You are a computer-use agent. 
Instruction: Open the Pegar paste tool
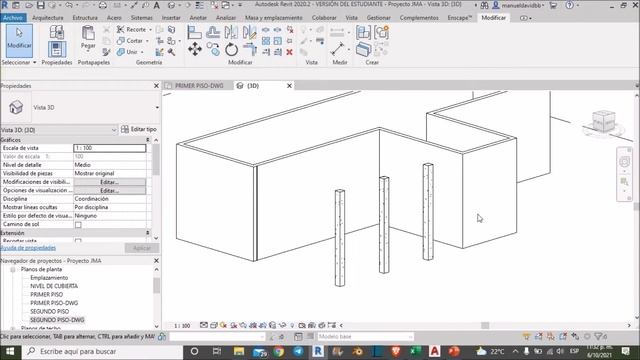click(x=88, y=38)
